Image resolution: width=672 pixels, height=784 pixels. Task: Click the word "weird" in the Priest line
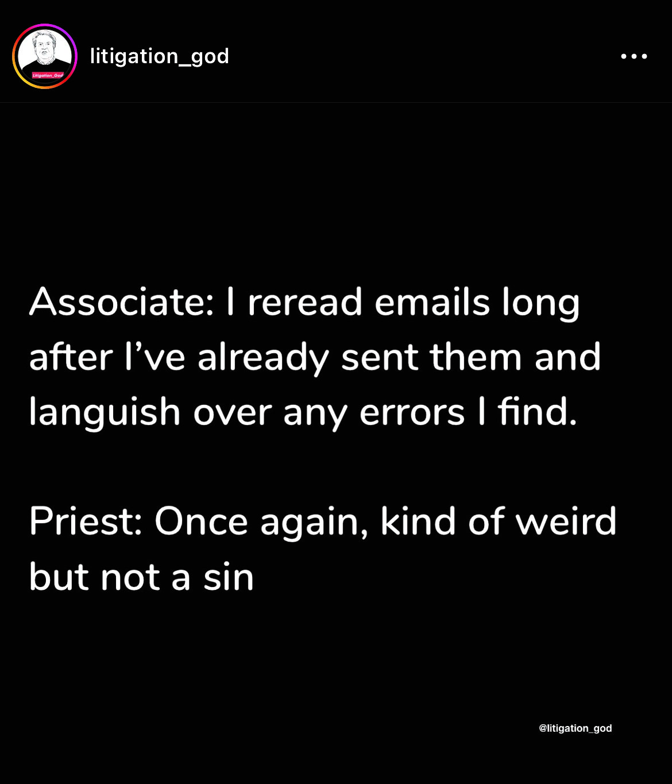pos(566,522)
